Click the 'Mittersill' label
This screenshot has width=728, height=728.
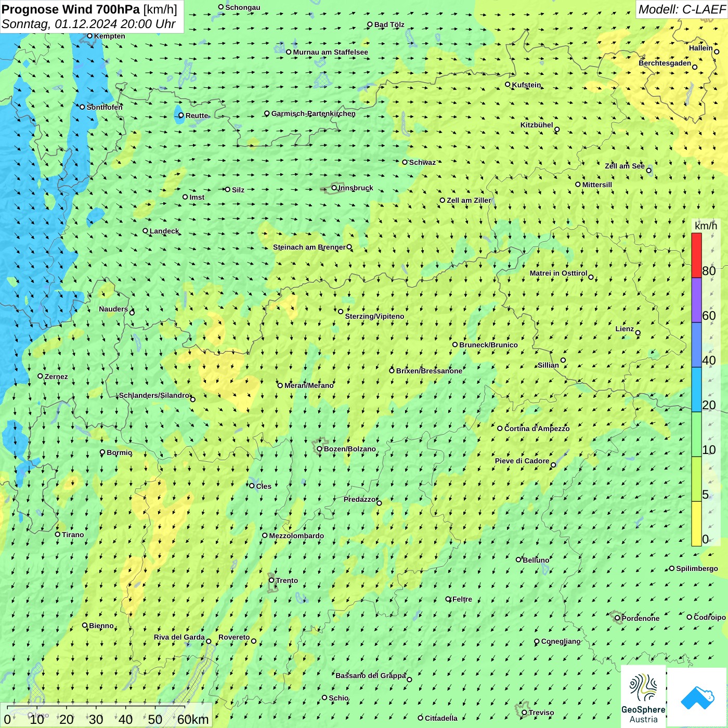pos(597,185)
